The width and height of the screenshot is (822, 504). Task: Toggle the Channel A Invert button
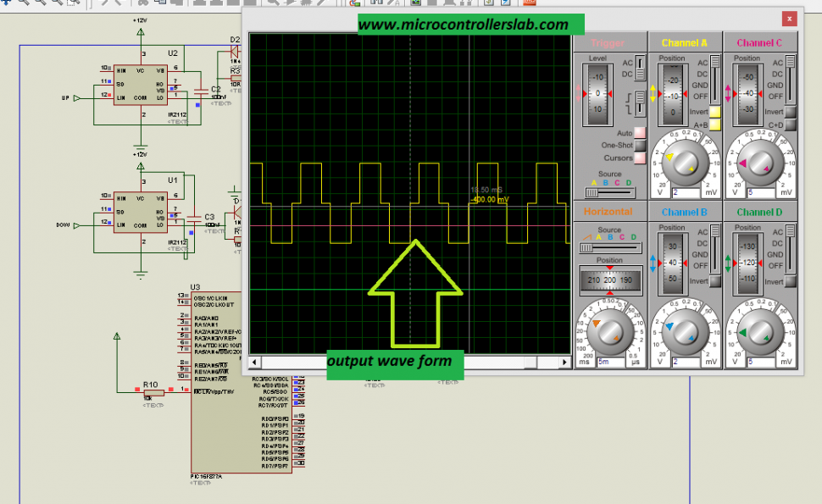coord(715,112)
